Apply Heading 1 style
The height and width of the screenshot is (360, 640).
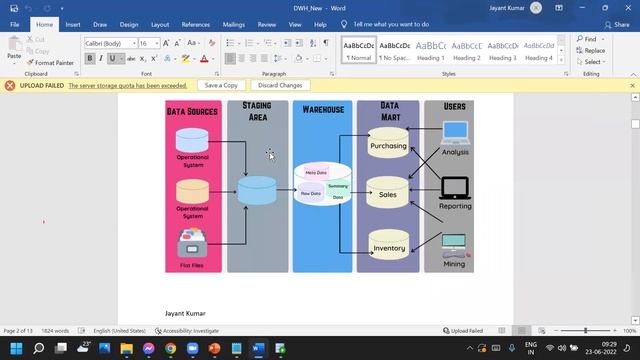431,51
